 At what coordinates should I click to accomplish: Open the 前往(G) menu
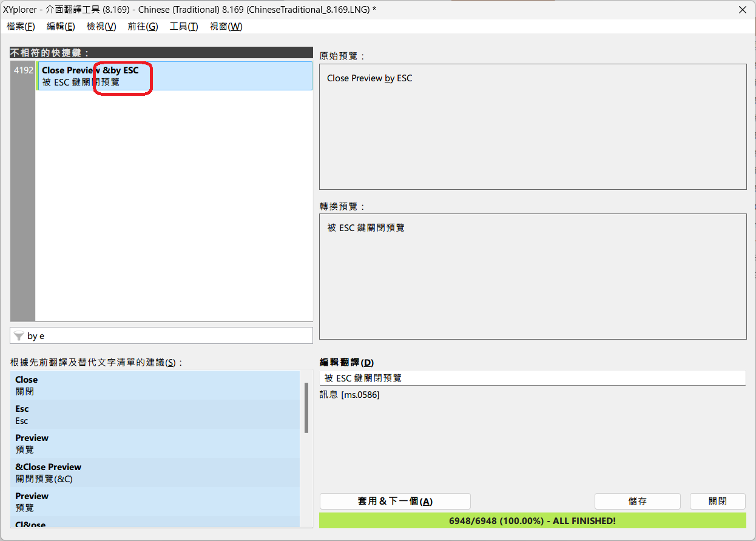[x=143, y=27]
